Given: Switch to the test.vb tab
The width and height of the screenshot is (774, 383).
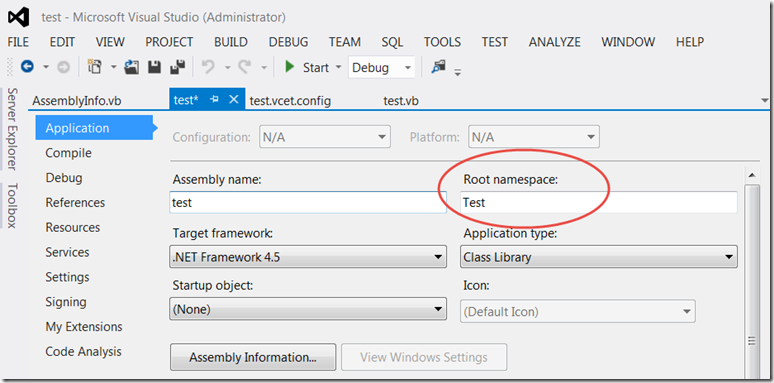Looking at the screenshot, I should 401,101.
